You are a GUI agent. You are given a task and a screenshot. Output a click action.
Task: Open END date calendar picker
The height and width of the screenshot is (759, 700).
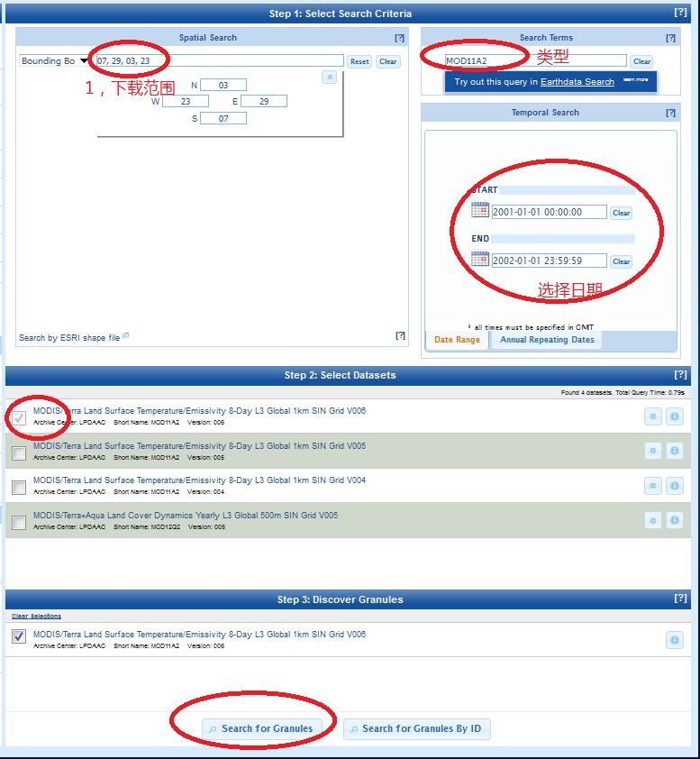click(480, 259)
